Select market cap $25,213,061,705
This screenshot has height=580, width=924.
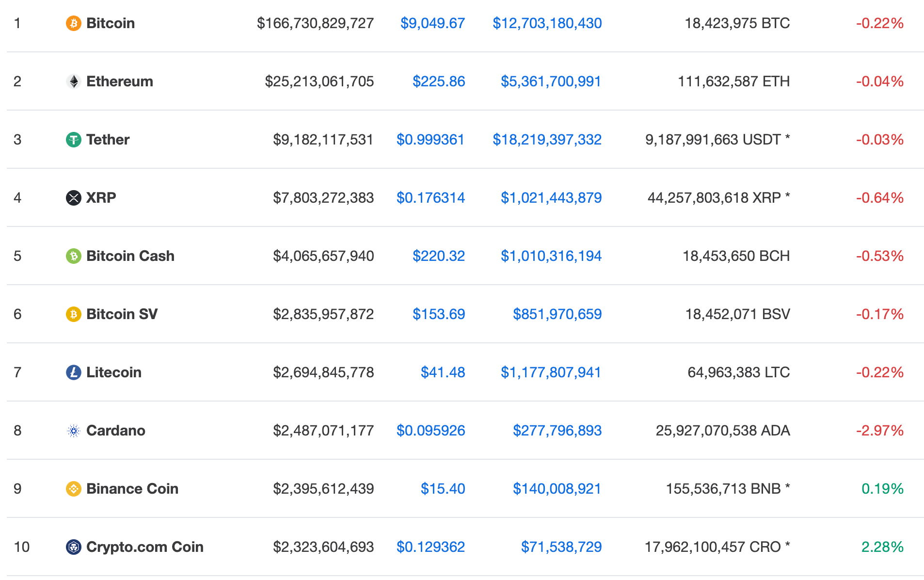click(x=319, y=81)
